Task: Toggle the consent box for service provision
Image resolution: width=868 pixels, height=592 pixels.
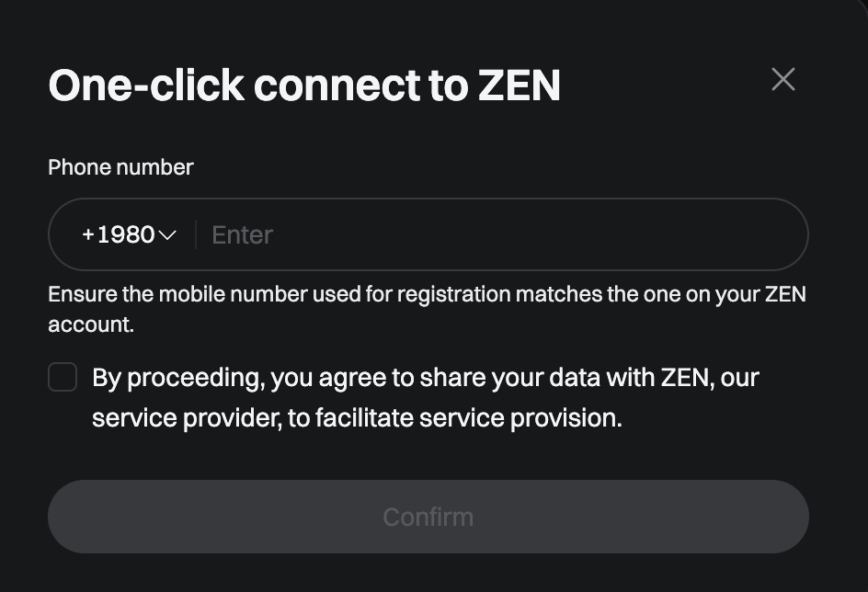Action: 63,377
